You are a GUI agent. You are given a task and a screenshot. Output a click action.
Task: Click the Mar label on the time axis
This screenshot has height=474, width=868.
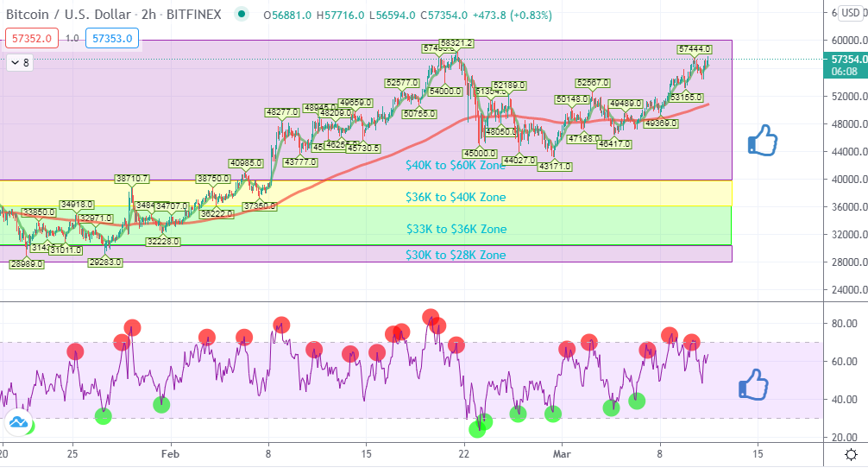562,453
